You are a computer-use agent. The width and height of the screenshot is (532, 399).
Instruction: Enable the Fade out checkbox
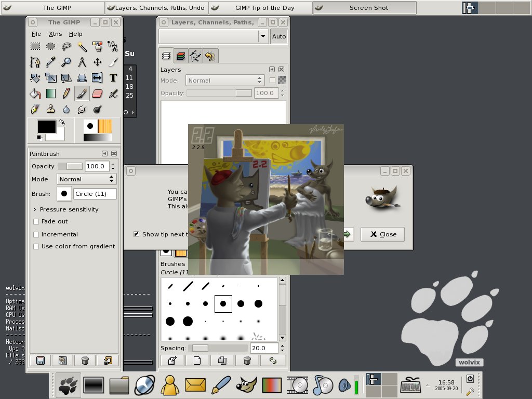pyautogui.click(x=36, y=221)
